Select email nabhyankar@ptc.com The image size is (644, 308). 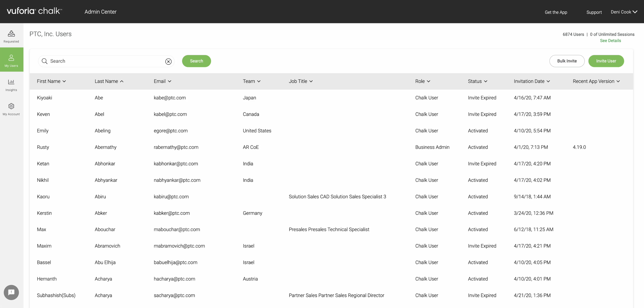(x=177, y=180)
